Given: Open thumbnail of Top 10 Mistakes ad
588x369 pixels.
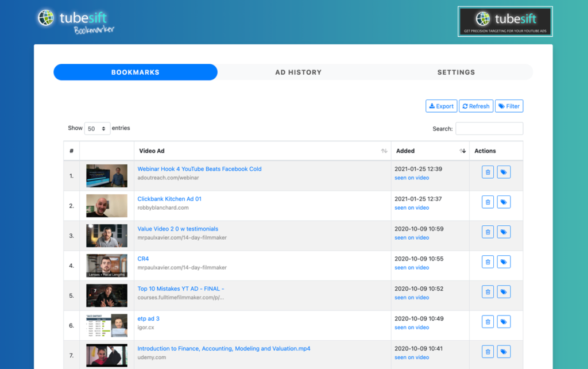Looking at the screenshot, I should pyautogui.click(x=107, y=295).
